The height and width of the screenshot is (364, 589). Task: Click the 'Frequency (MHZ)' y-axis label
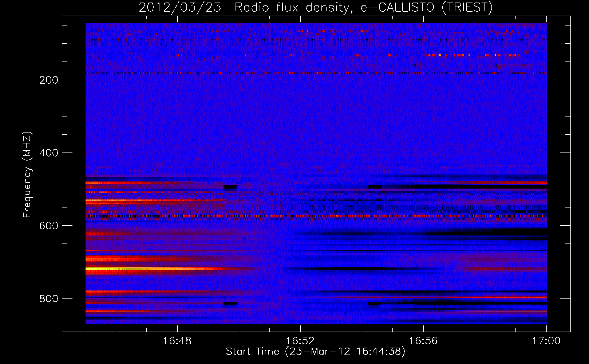[x=27, y=174]
